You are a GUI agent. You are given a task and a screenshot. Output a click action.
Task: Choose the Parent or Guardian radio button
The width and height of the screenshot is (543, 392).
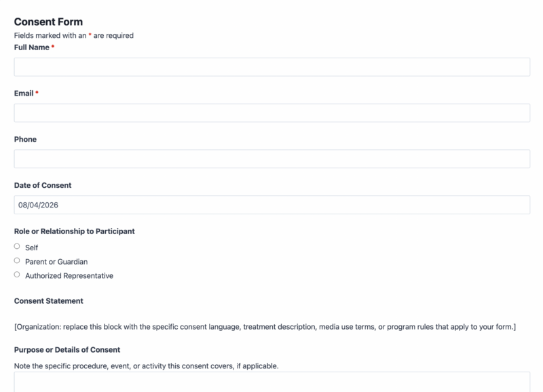pyautogui.click(x=17, y=260)
